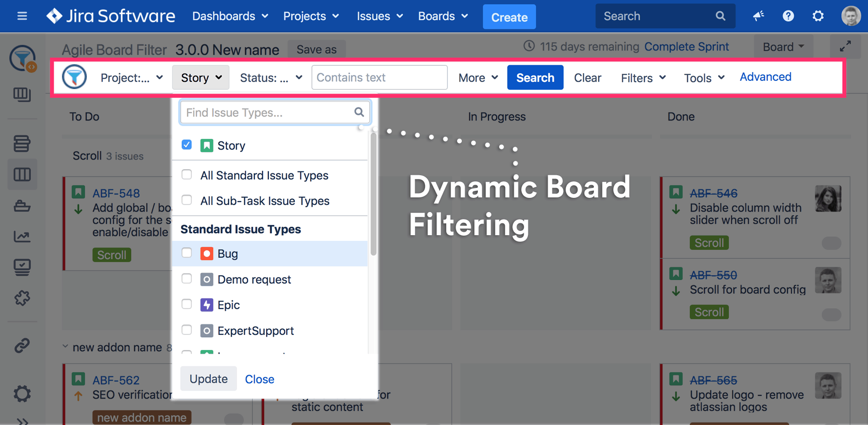Screen dimensions: 868x425
Task: Enable the All Sub-Task Issue Types filter
Action: (186, 200)
